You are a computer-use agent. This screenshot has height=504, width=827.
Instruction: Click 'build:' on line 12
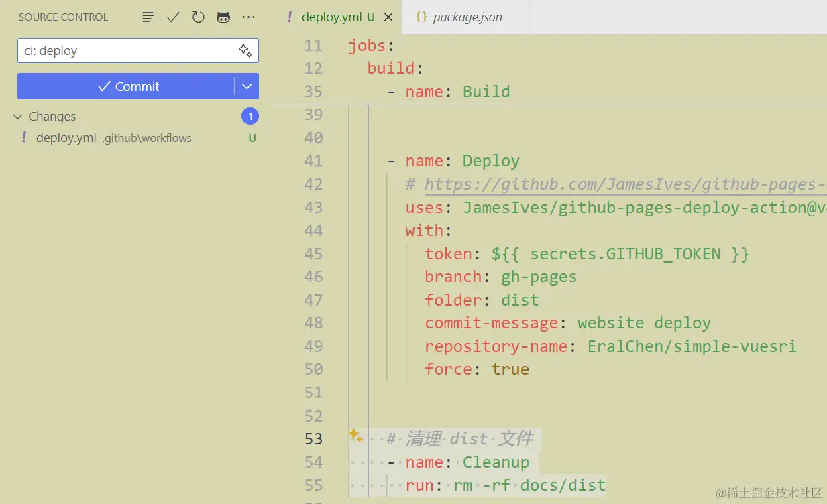tap(396, 68)
